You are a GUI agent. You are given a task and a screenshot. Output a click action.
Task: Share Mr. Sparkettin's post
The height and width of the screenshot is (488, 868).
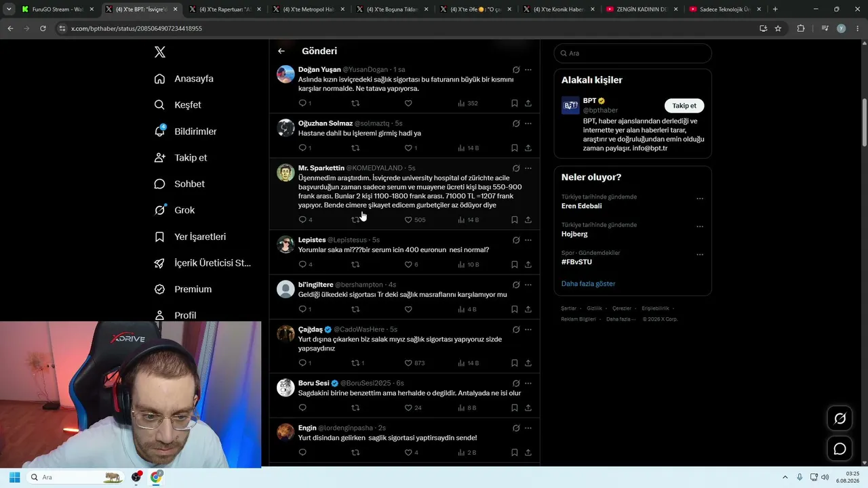[528, 220]
